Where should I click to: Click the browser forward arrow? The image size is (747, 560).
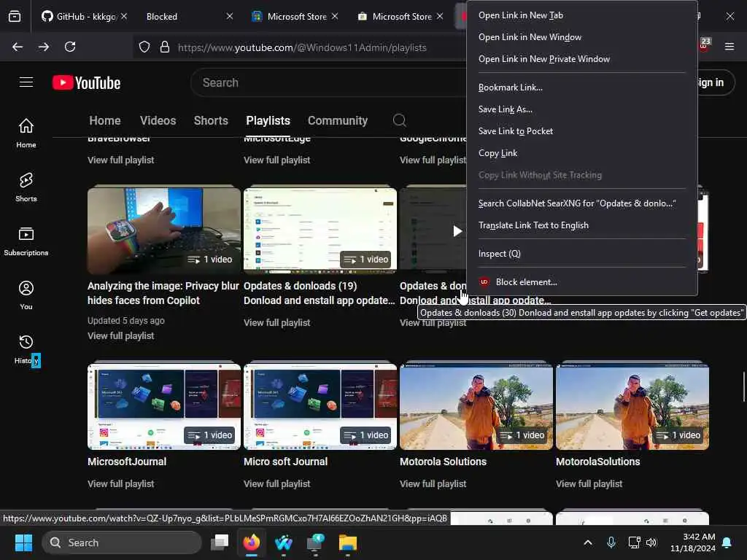(43, 47)
